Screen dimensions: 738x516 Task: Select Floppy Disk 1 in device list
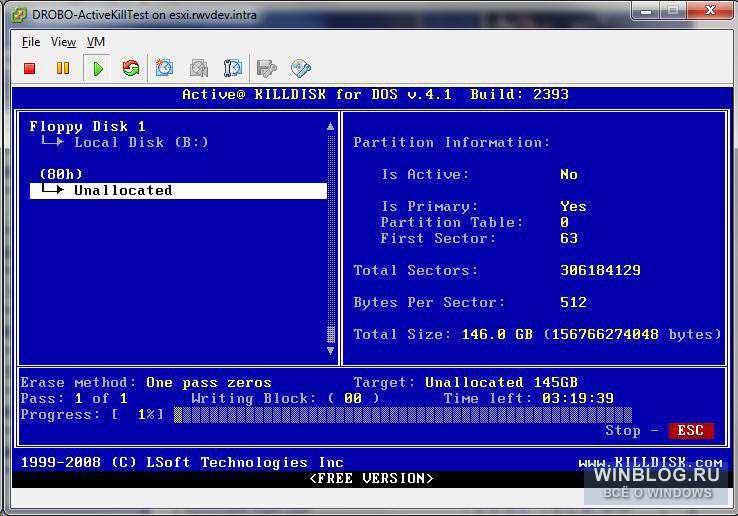click(x=88, y=126)
